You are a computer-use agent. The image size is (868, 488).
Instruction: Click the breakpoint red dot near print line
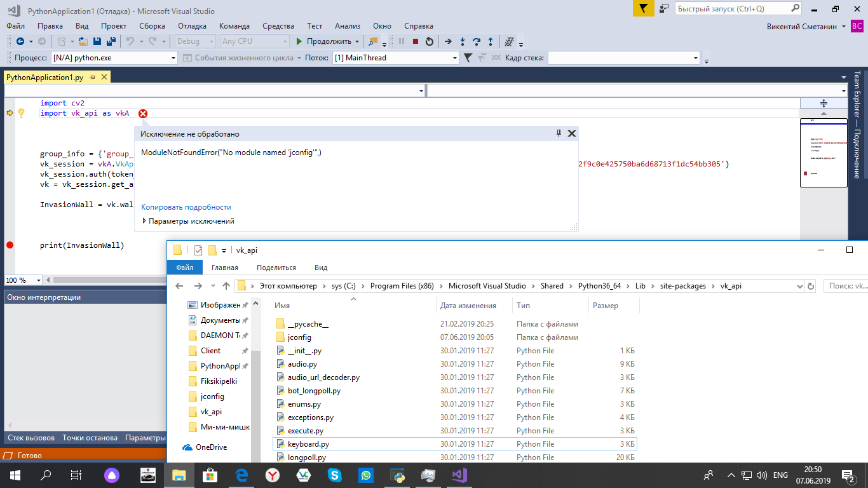coord(10,245)
